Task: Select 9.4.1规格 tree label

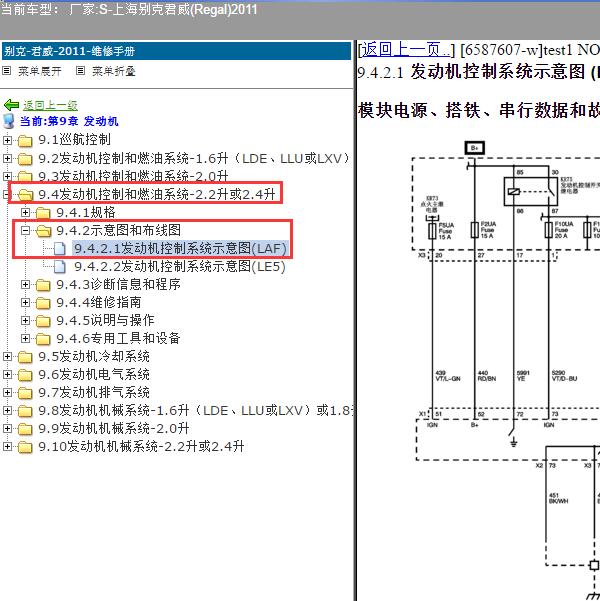Action: [x=86, y=212]
